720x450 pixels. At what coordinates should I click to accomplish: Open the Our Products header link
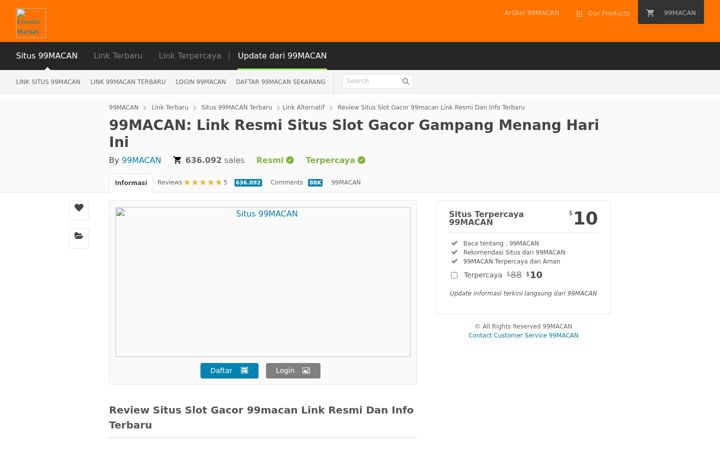[x=608, y=13]
